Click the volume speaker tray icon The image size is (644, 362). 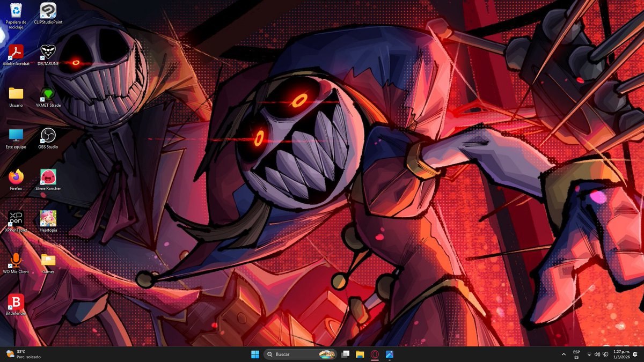597,354
